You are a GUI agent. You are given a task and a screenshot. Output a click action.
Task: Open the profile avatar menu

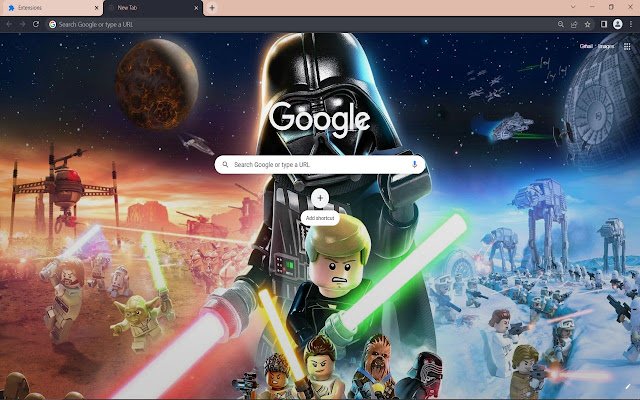(x=618, y=24)
